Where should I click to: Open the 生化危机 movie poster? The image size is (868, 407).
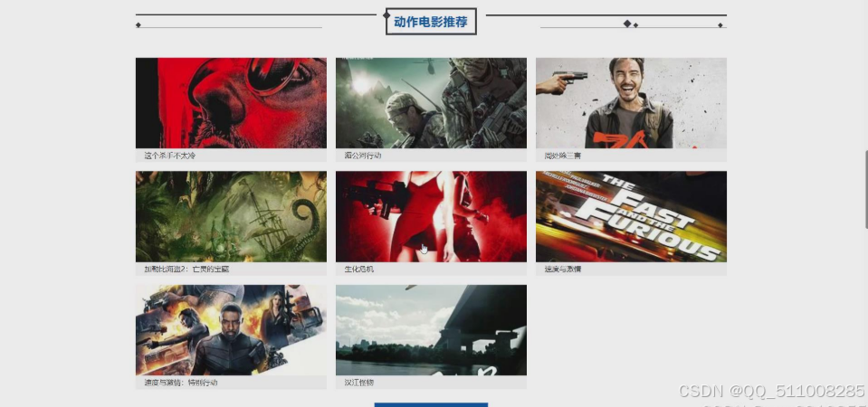431,216
